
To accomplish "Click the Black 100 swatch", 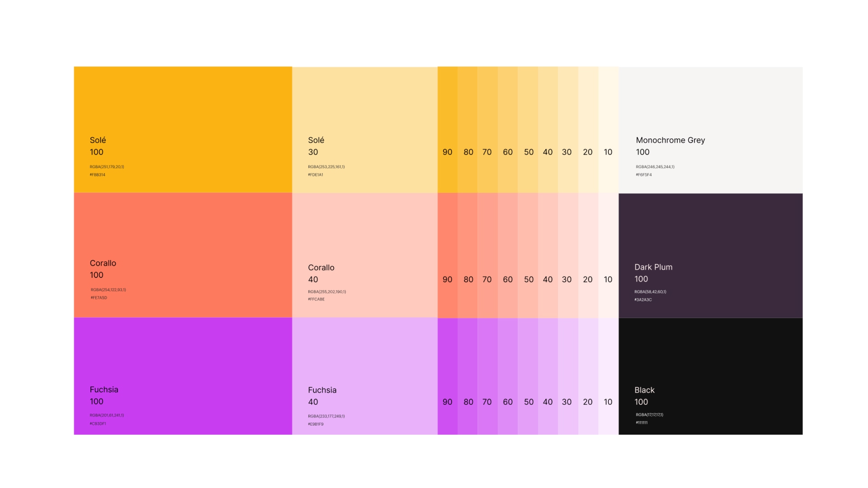I will tap(710, 376).
